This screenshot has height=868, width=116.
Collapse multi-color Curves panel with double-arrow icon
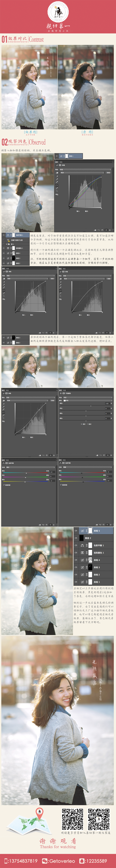[x=113, y=160]
